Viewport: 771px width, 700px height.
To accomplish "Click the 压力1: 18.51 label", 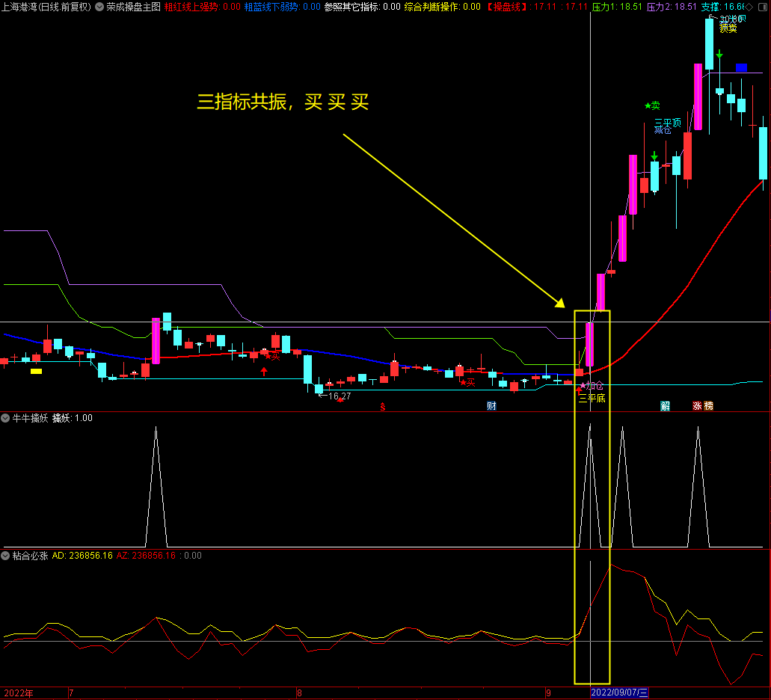I will [617, 7].
